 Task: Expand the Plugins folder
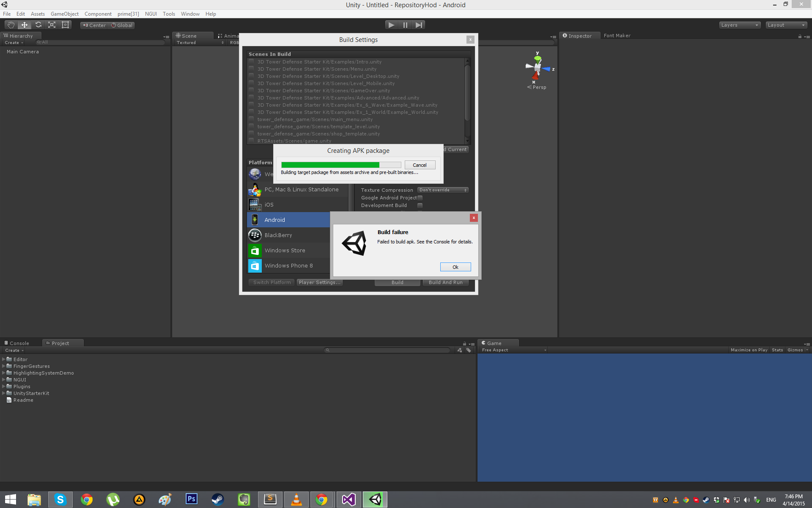tap(4, 387)
